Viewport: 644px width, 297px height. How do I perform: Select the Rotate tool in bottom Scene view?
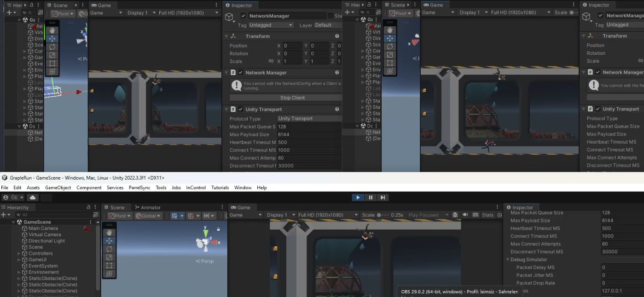click(x=109, y=249)
